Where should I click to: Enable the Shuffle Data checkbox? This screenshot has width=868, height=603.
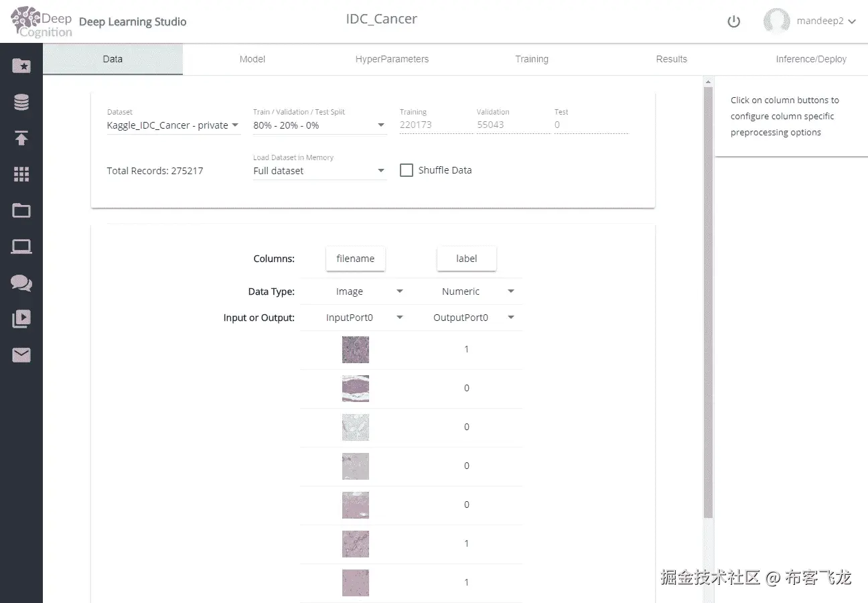407,170
